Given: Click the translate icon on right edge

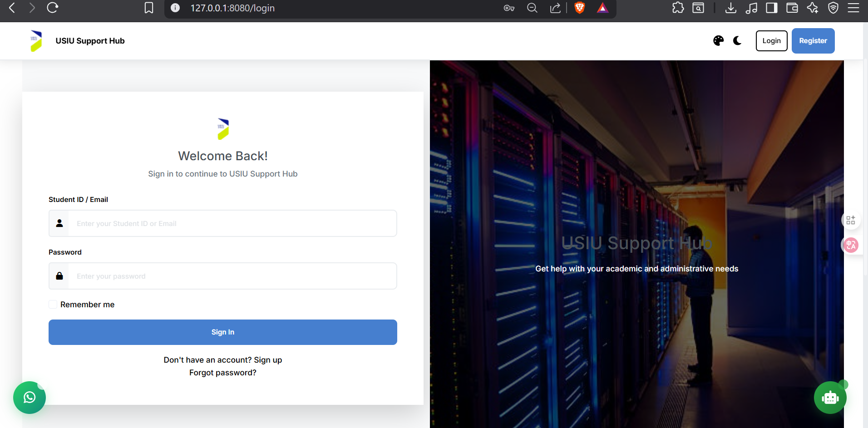Looking at the screenshot, I should [851, 245].
